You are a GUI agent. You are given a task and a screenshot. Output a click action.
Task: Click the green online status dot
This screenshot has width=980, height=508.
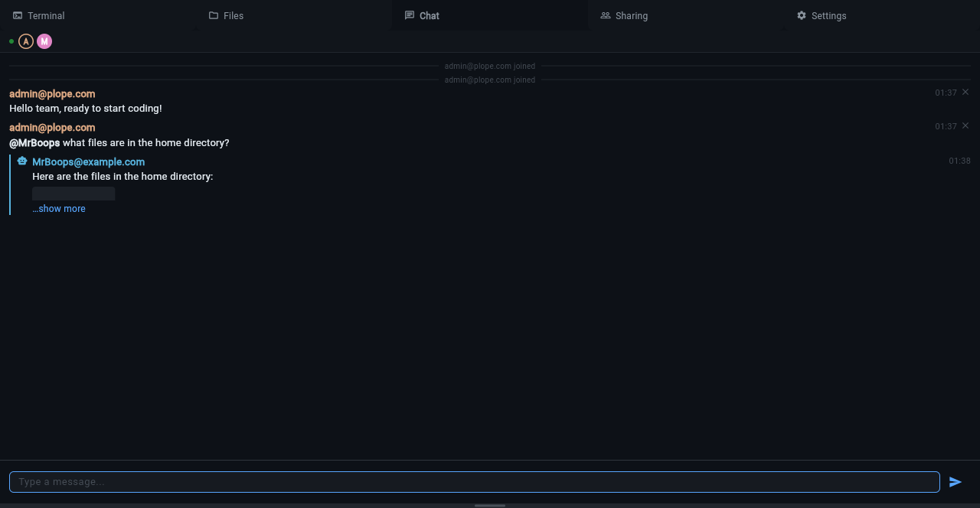(x=11, y=41)
